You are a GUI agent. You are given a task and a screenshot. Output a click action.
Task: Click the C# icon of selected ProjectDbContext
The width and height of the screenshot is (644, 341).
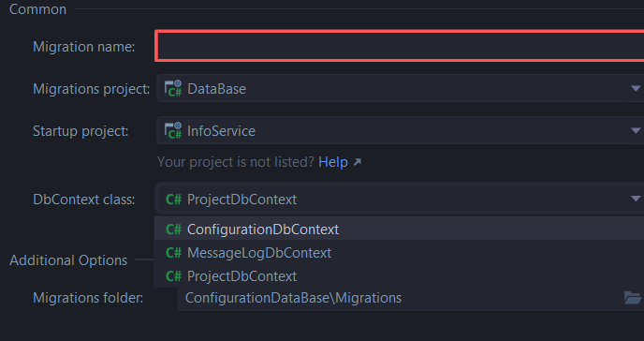173,200
